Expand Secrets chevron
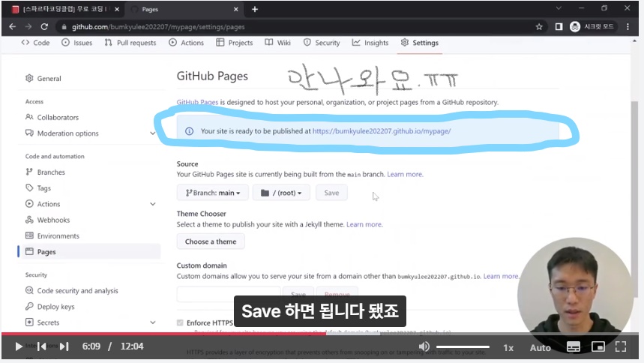The width and height of the screenshot is (644, 363). pos(153,323)
